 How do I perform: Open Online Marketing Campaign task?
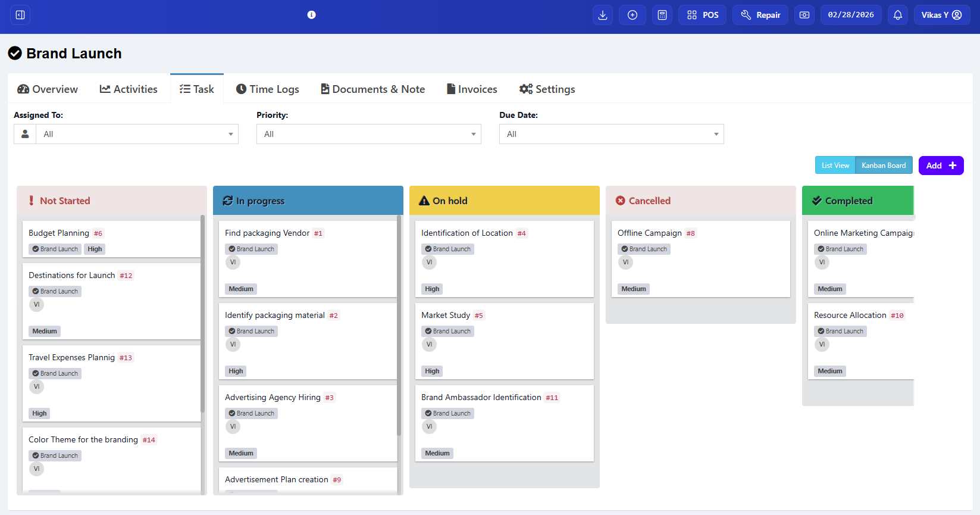click(x=863, y=233)
